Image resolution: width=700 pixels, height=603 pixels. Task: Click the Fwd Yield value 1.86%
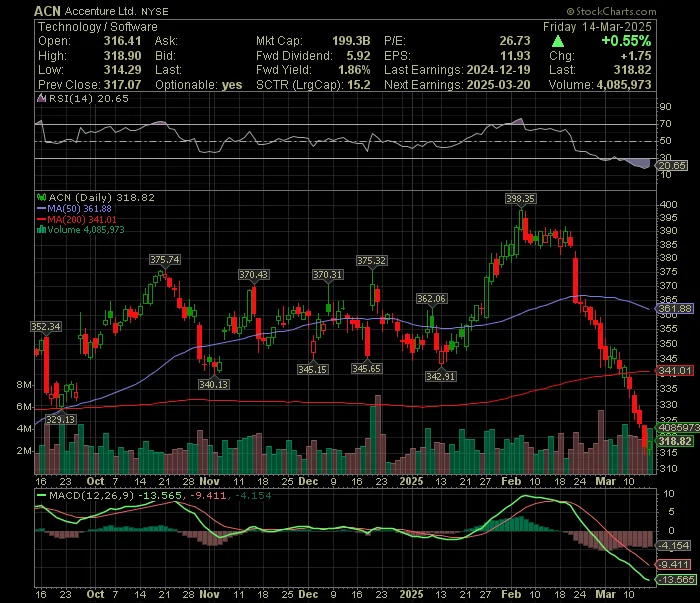tap(354, 70)
